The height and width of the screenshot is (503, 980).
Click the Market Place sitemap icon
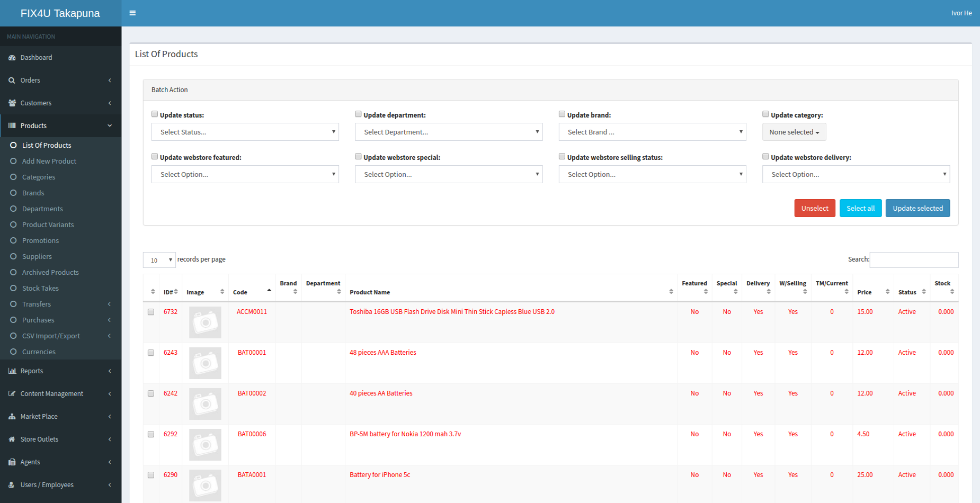pos(12,417)
